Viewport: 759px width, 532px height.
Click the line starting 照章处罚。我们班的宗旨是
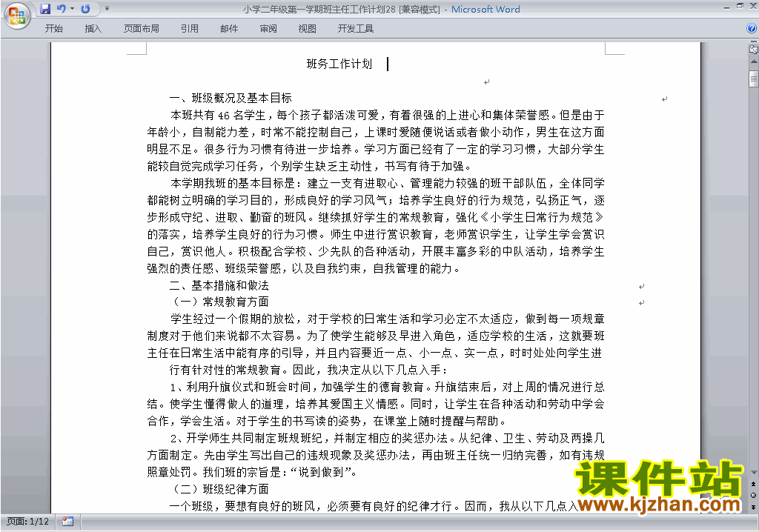click(252, 473)
